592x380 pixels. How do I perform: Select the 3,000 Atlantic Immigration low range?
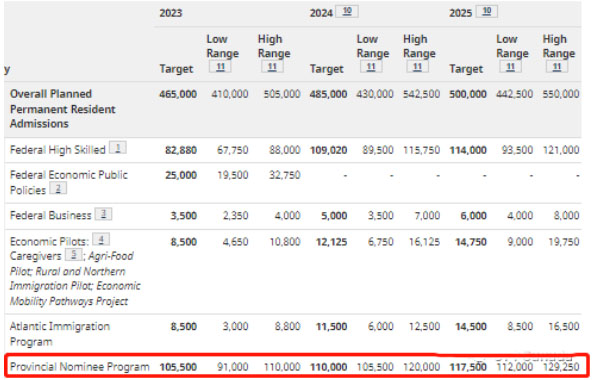235,326
